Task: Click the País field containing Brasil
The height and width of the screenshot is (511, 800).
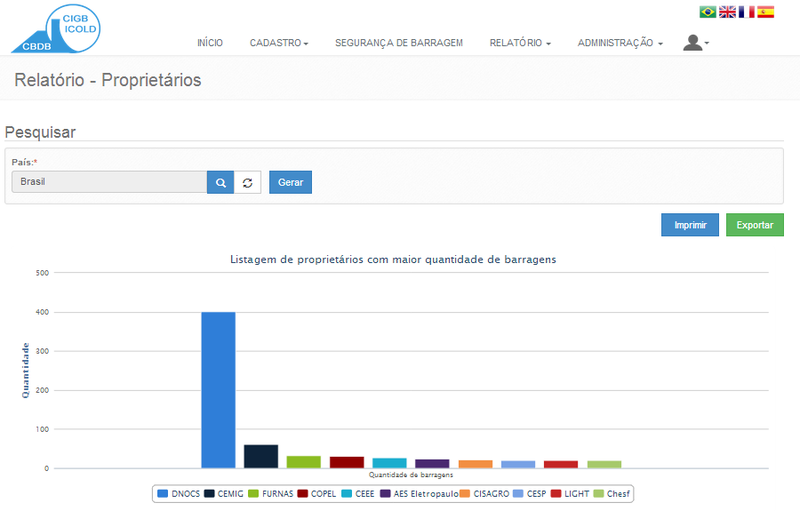Action: (108, 182)
